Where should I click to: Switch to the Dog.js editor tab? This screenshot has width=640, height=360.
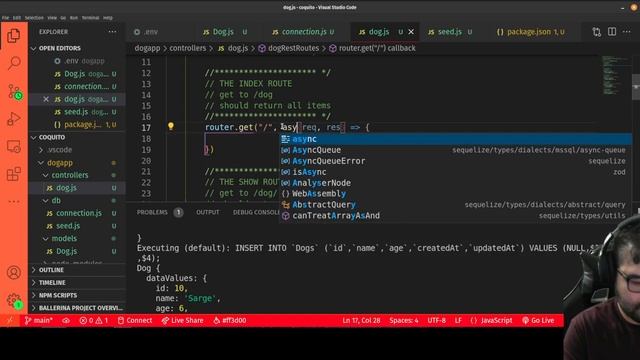point(224,32)
